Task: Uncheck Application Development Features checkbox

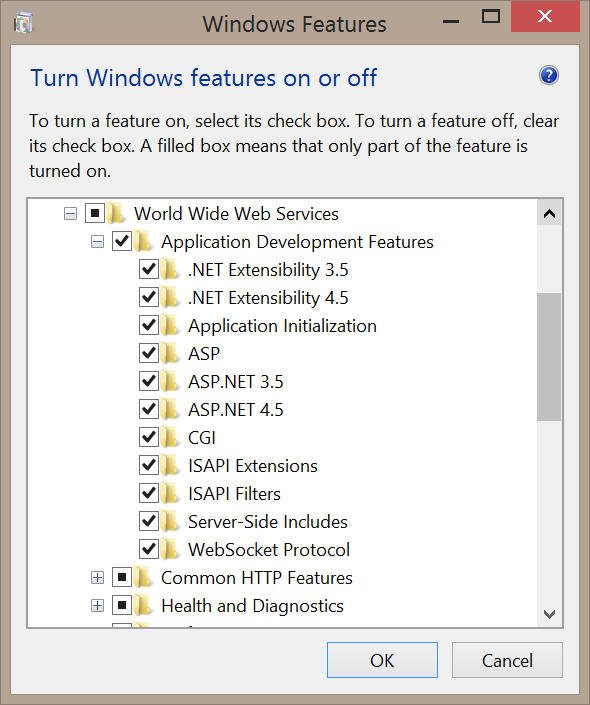Action: pyautogui.click(x=122, y=241)
